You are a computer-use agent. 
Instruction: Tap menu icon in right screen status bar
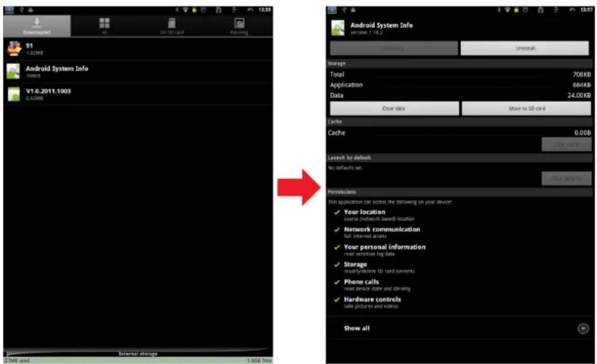[x=557, y=10]
